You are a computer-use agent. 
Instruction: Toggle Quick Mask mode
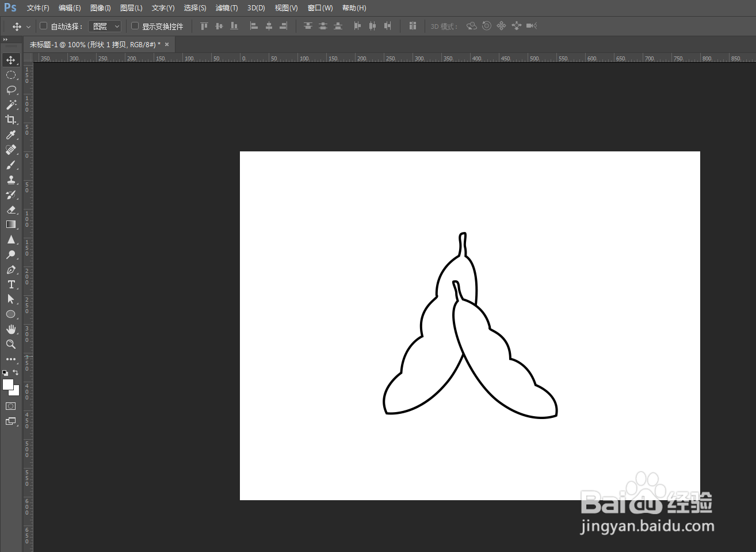coord(11,406)
